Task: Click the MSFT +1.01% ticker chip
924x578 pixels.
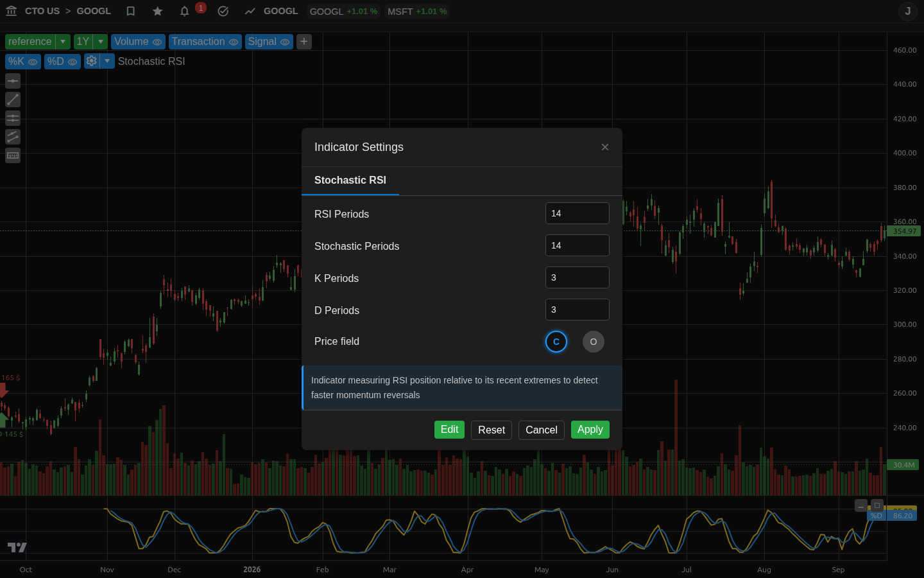Action: (417, 12)
